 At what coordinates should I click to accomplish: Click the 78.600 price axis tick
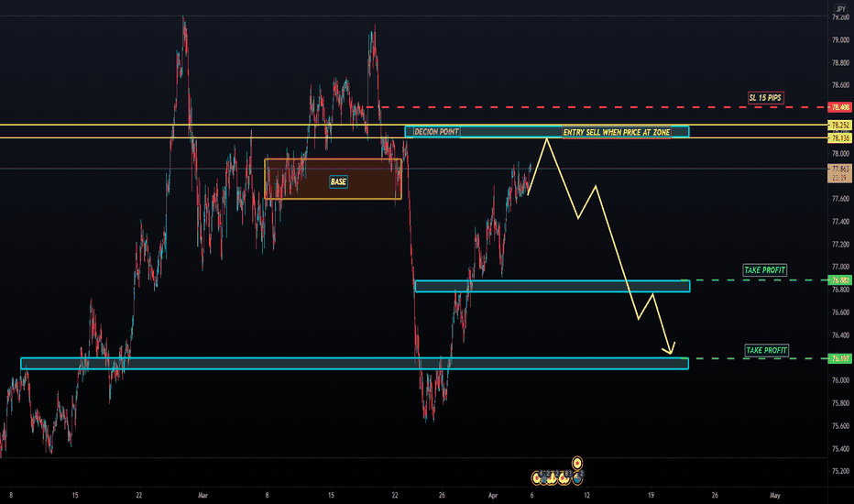840,85
